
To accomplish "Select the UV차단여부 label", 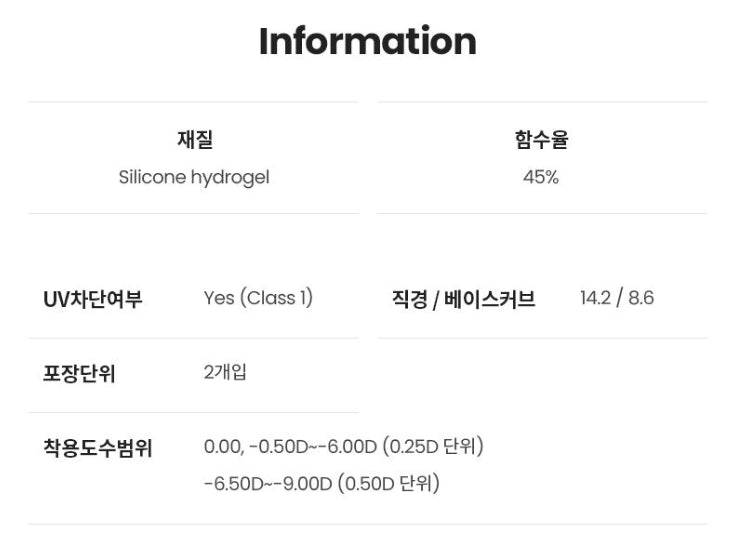I will (x=93, y=299).
